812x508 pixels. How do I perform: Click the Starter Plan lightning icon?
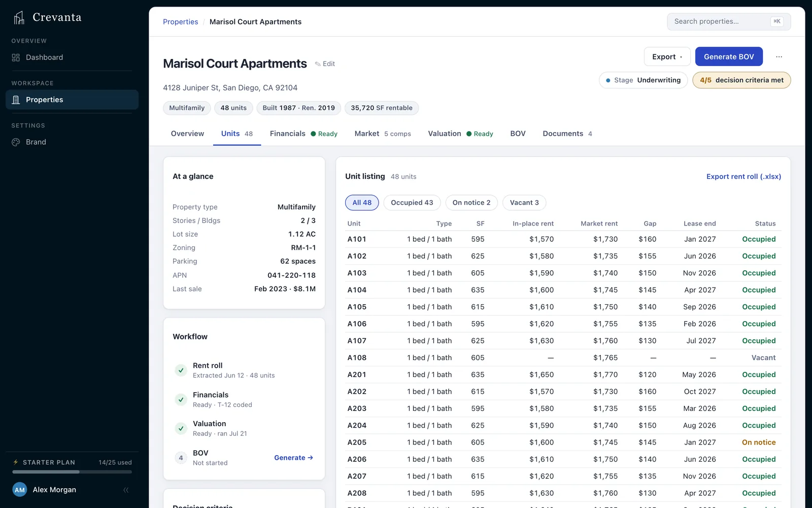15,462
